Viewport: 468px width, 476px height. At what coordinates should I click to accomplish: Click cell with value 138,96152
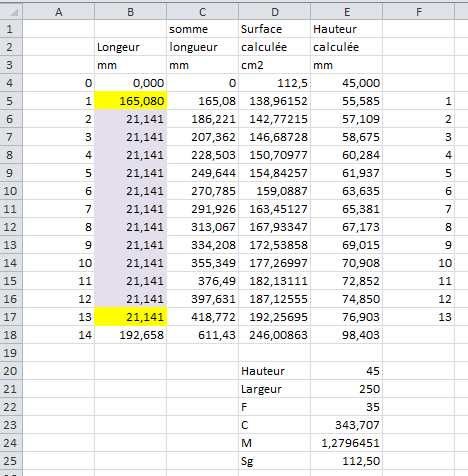click(x=274, y=101)
